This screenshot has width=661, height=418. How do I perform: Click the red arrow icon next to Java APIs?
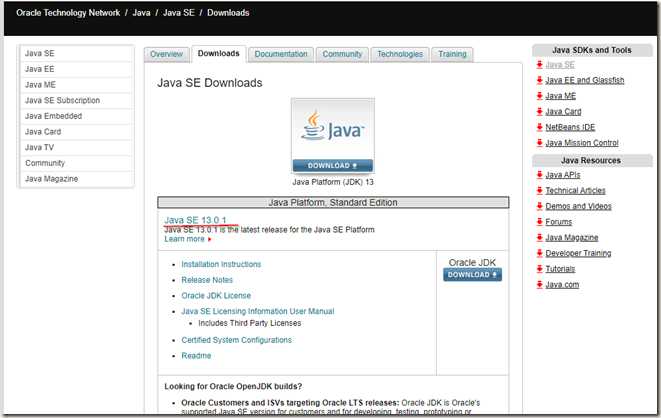pos(539,174)
